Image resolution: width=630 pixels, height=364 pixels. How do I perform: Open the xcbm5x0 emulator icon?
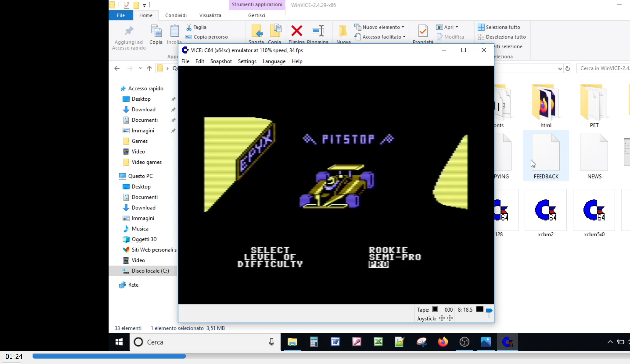594,210
